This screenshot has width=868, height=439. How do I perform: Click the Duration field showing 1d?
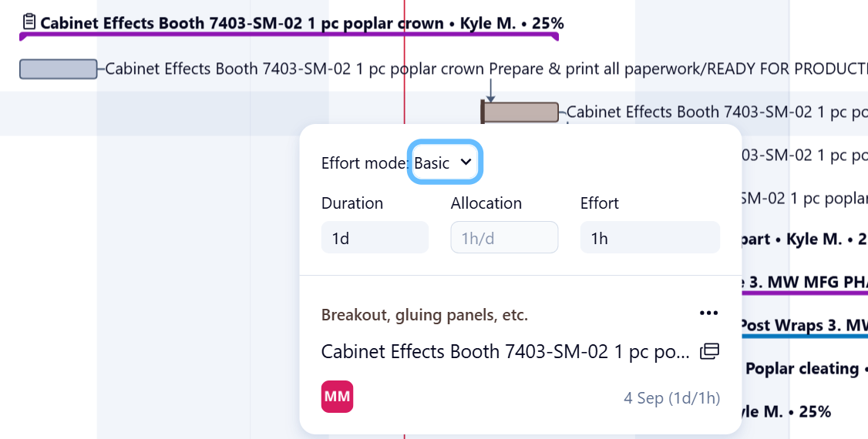click(375, 238)
